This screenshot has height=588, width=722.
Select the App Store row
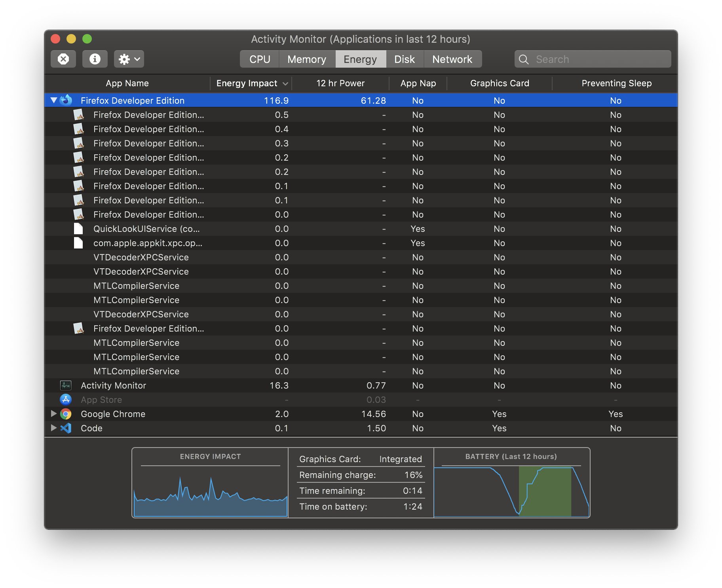coord(361,400)
